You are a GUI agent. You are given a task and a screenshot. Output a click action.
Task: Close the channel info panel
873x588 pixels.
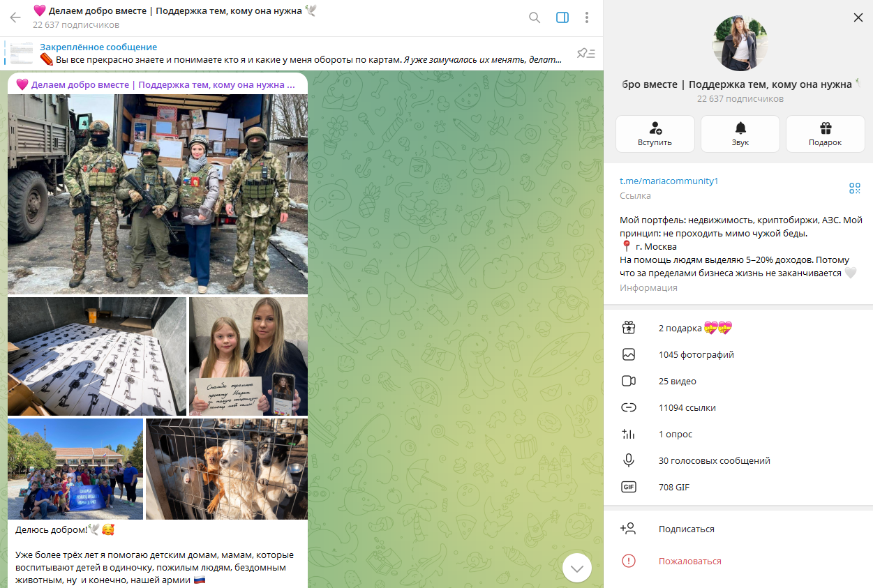coord(858,17)
